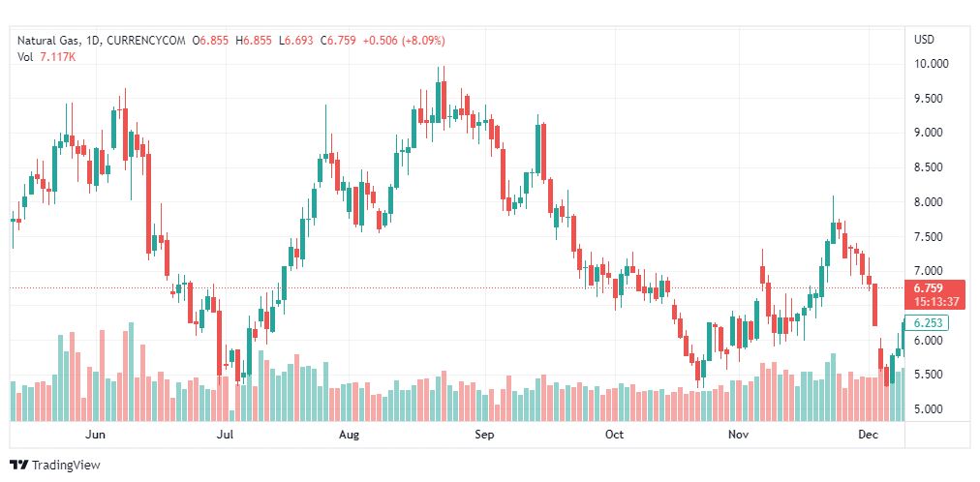Viewport: 980px width, 482px height.
Task: Click the Jun label on time axis
Action: pyautogui.click(x=95, y=435)
